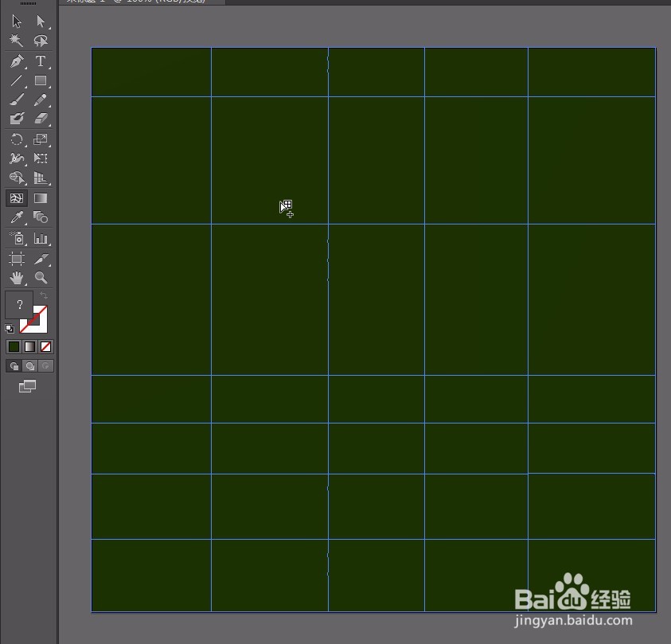Choose the Gradient tool
Image resolution: width=671 pixels, height=644 pixels.
[41, 198]
